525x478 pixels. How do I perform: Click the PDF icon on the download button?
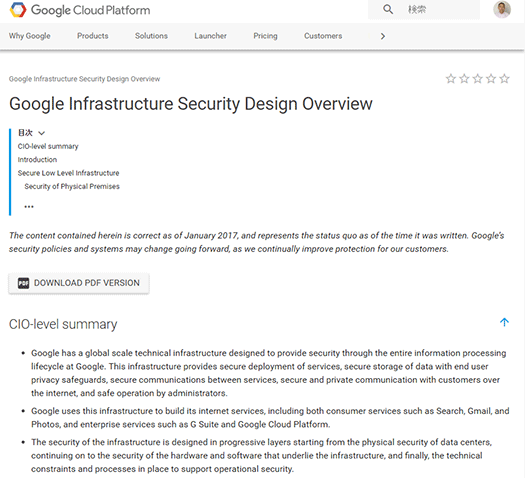click(23, 283)
